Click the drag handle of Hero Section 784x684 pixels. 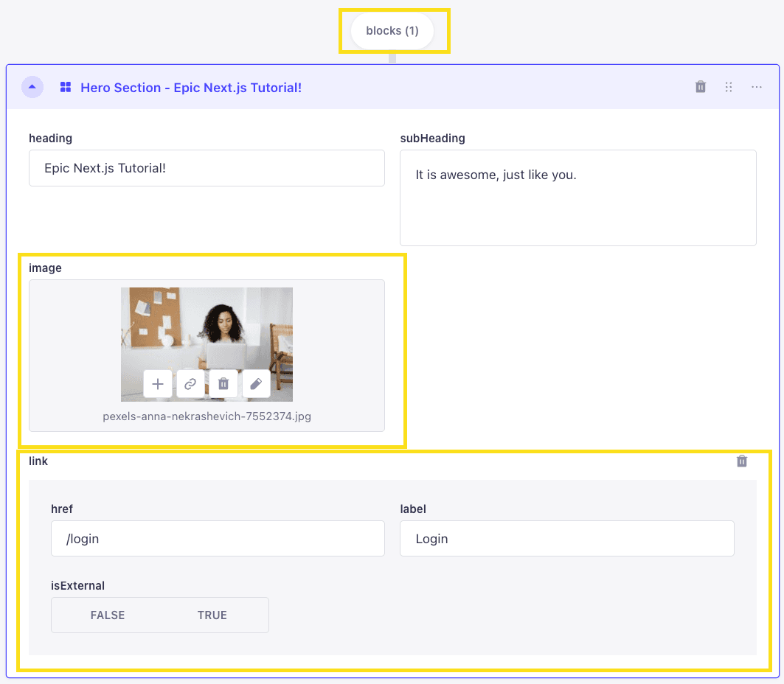pos(729,87)
